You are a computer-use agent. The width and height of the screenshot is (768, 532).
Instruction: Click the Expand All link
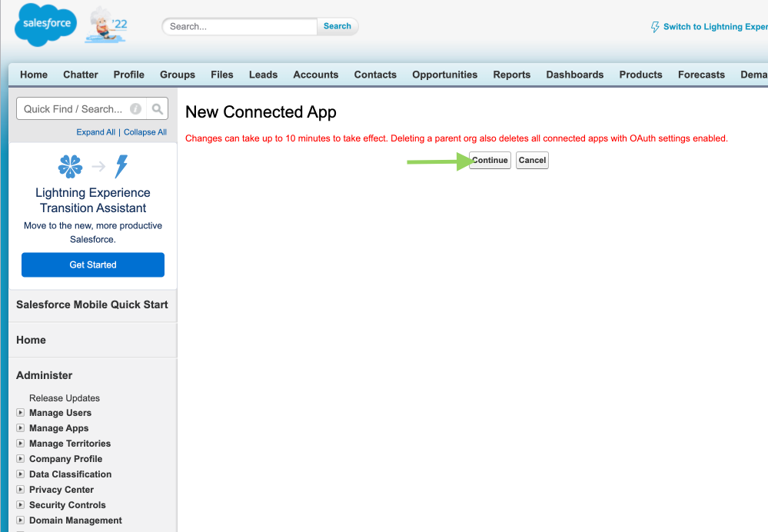95,132
